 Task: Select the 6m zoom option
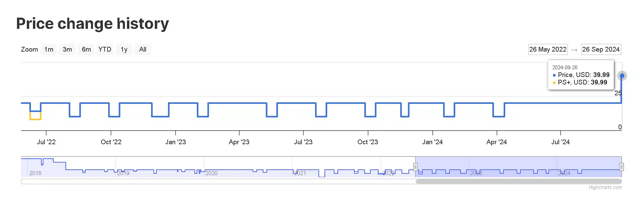(x=86, y=49)
